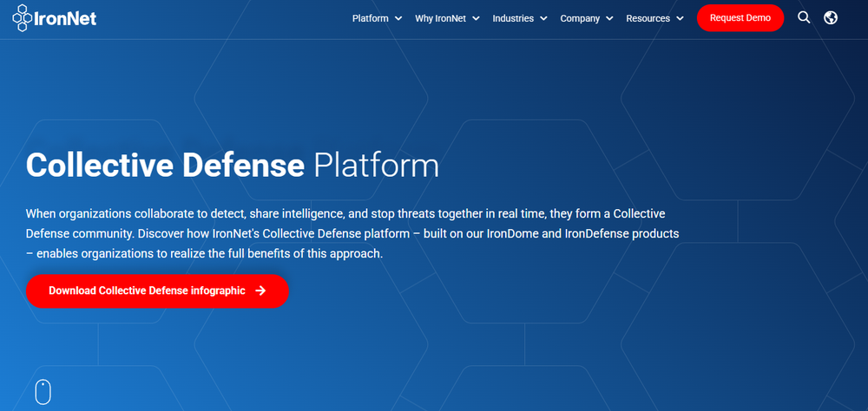This screenshot has width=868, height=411.
Task: Open the search magnifier icon
Action: [x=804, y=17]
